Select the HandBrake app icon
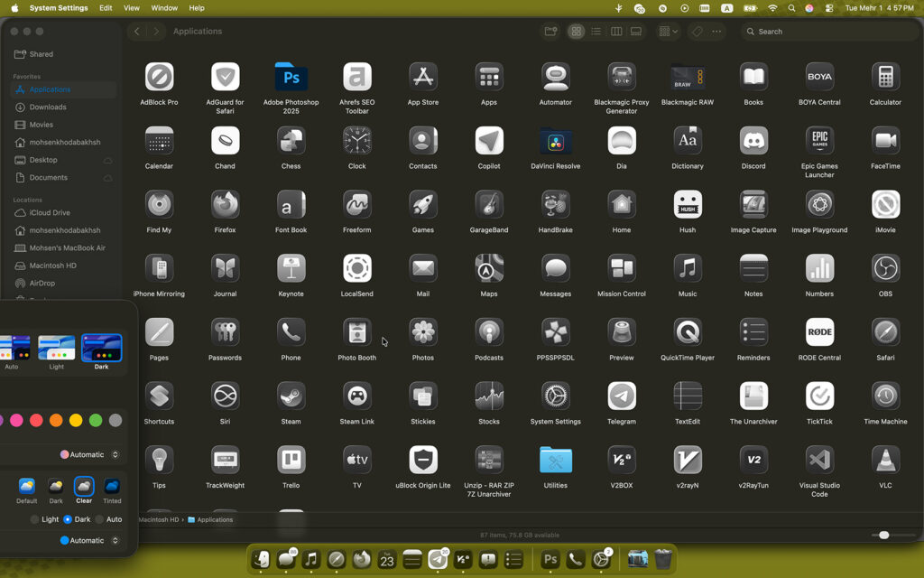The image size is (924, 578). [555, 205]
